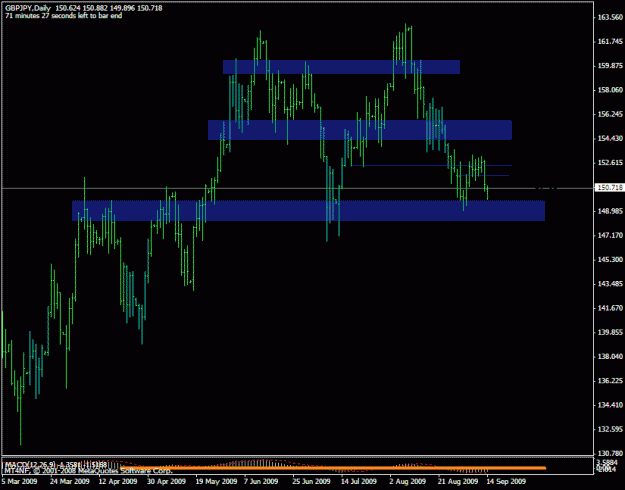Select the shorter thin blue line below 152.615
The height and width of the screenshot is (490, 625).
pos(483,175)
